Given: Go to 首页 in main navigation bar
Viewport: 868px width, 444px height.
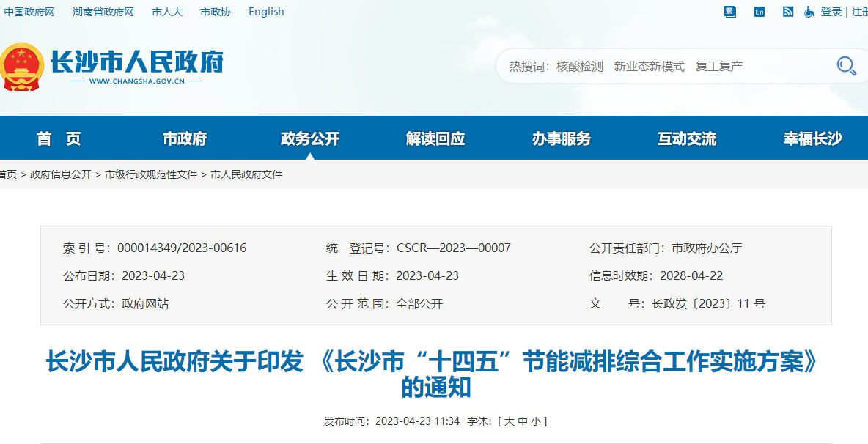Looking at the screenshot, I should [x=59, y=138].
